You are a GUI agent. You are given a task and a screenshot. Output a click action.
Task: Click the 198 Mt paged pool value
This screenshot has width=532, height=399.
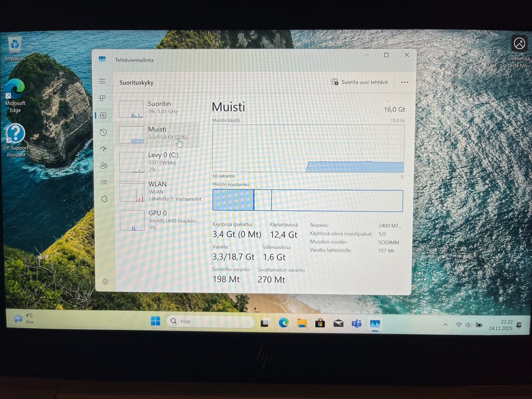pos(226,279)
